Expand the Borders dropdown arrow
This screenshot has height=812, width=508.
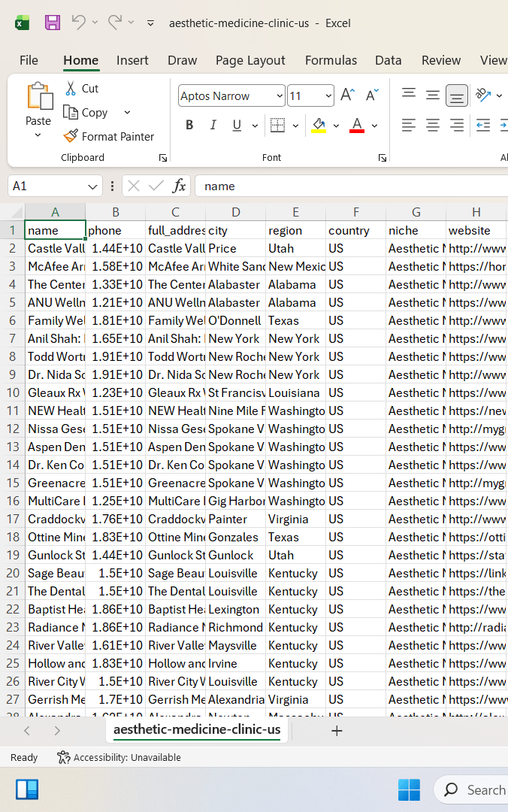click(295, 126)
